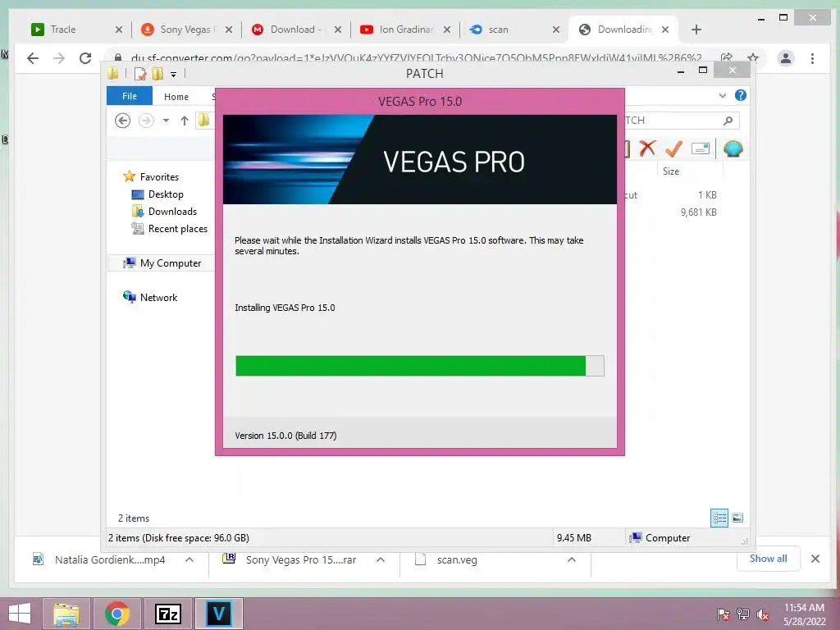Click the shell icon in PATCH toolbar

pyautogui.click(x=733, y=148)
